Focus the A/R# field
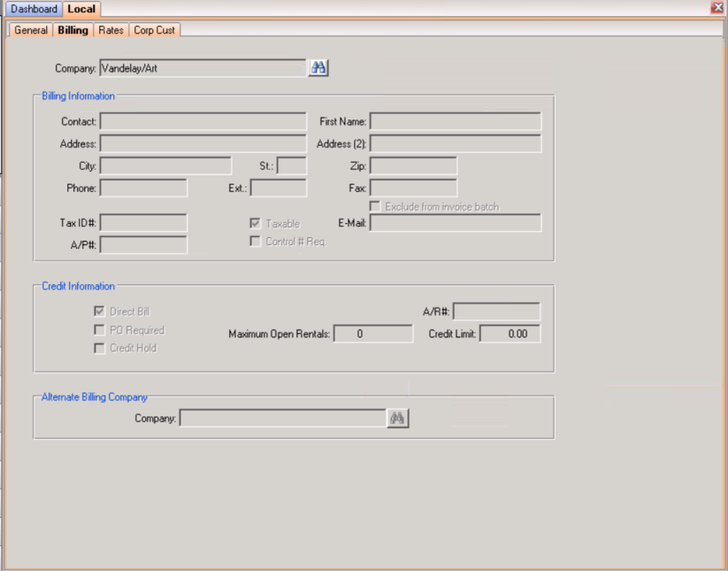 497,312
